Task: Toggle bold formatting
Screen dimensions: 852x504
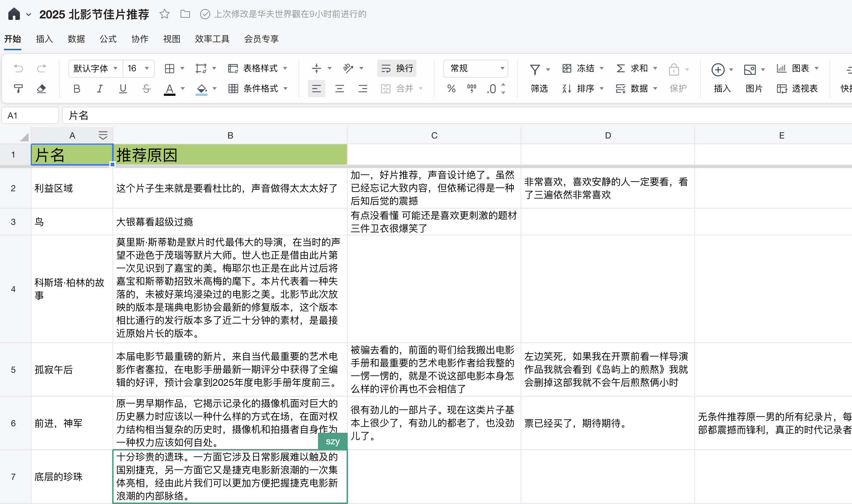Action: pos(77,89)
